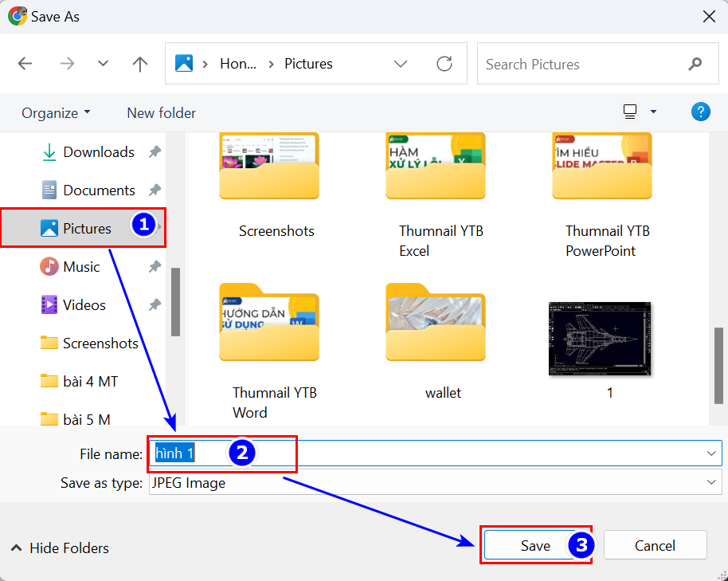Go up one folder level
The height and width of the screenshot is (581, 728).
(x=140, y=64)
